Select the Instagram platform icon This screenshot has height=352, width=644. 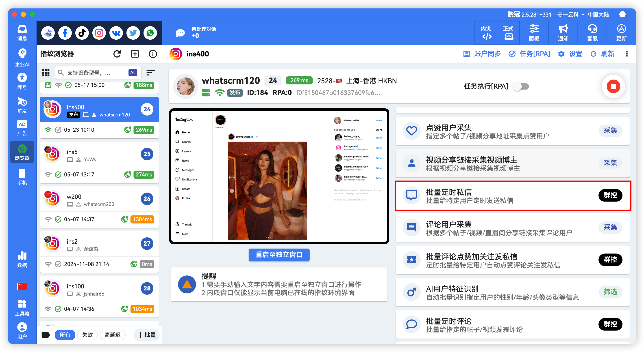(99, 33)
